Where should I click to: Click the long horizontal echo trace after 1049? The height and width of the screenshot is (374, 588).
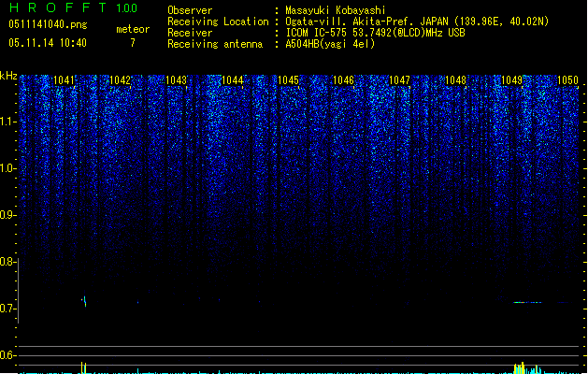tap(527, 302)
